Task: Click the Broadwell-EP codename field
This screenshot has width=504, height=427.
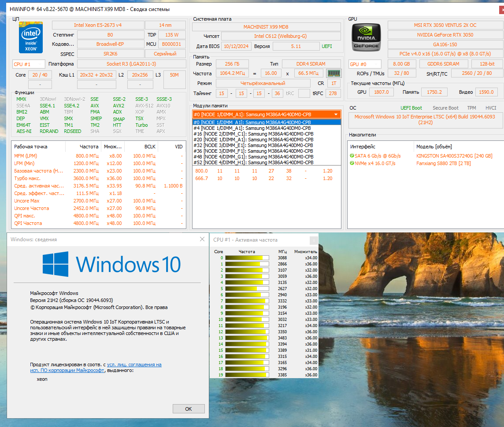Action: pos(110,44)
